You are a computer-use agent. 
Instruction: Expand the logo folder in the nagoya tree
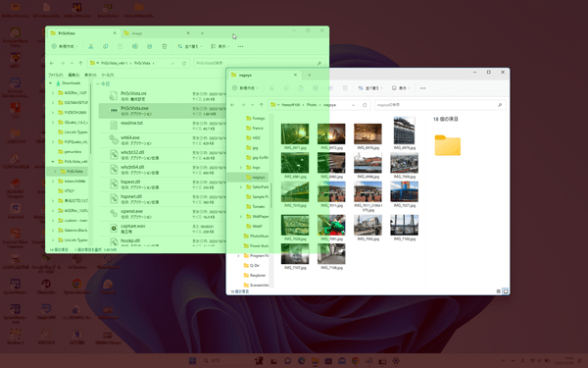point(241,168)
